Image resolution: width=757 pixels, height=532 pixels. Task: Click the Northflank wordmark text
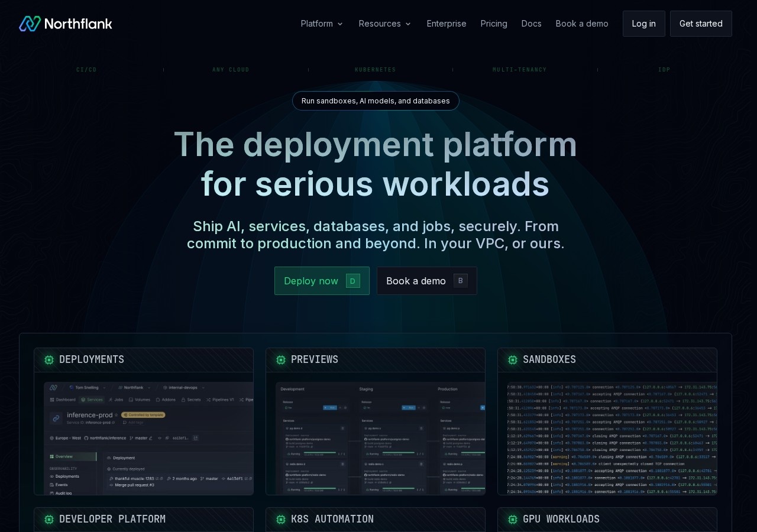(78, 24)
